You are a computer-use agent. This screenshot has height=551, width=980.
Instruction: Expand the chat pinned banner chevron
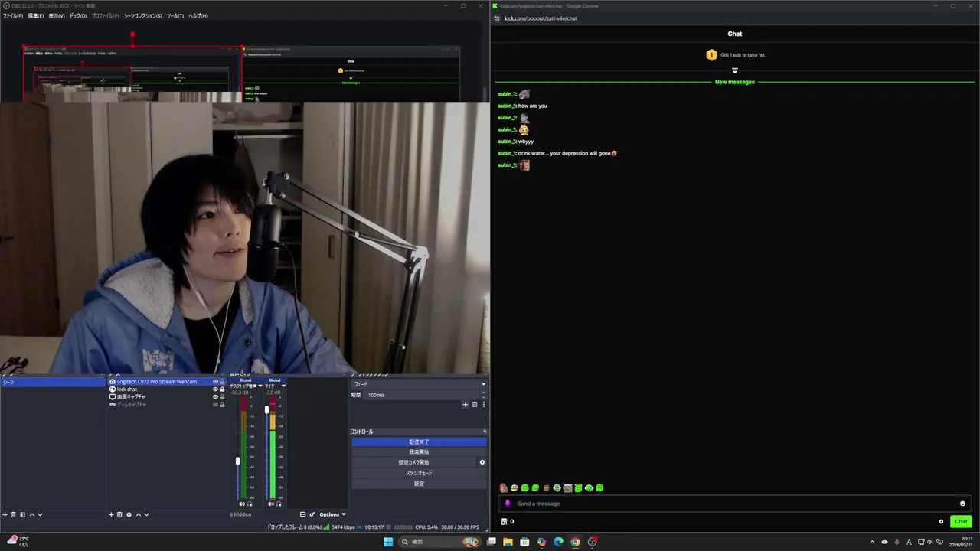[734, 70]
